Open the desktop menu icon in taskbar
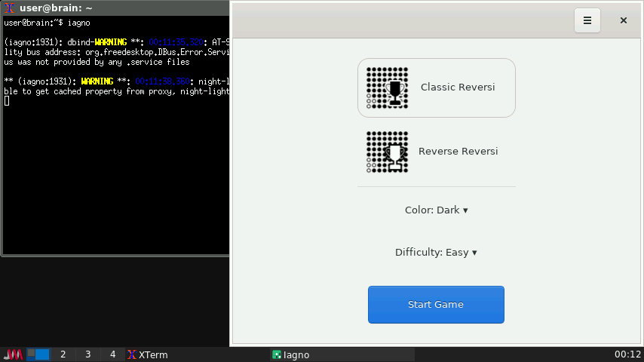Screen dimensions: 644x362 click(13, 354)
